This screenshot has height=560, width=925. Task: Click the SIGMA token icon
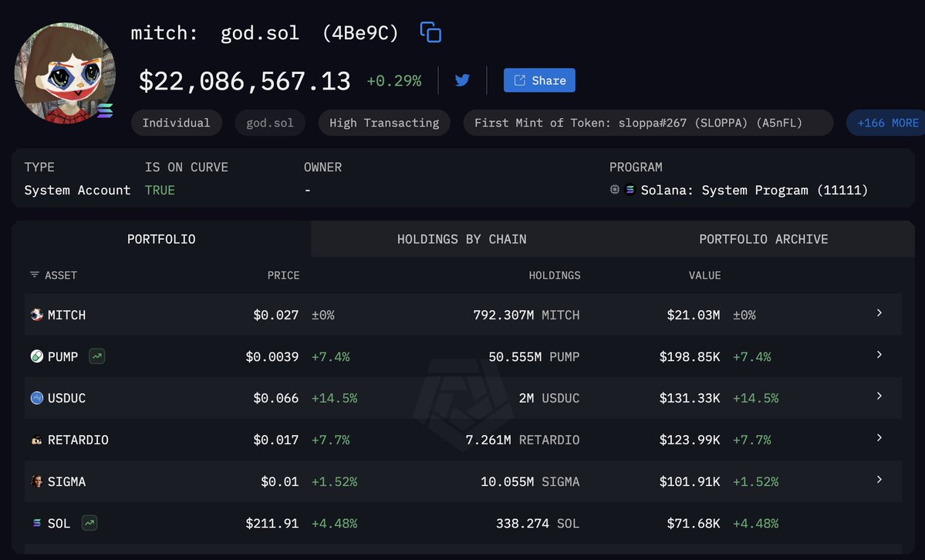point(36,481)
